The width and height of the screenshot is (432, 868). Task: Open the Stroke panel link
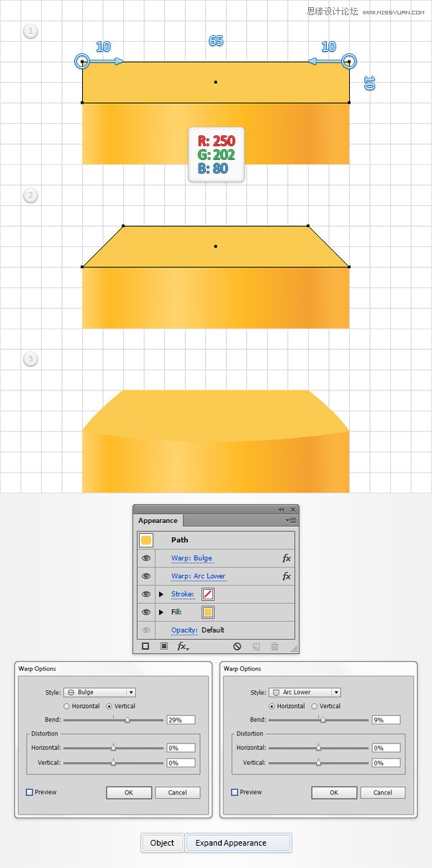tap(183, 594)
